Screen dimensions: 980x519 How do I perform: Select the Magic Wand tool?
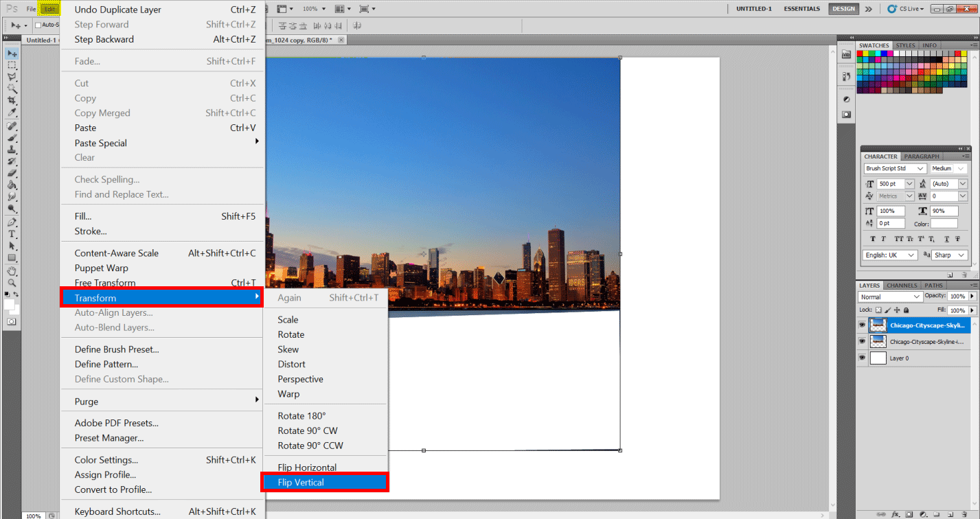12,89
